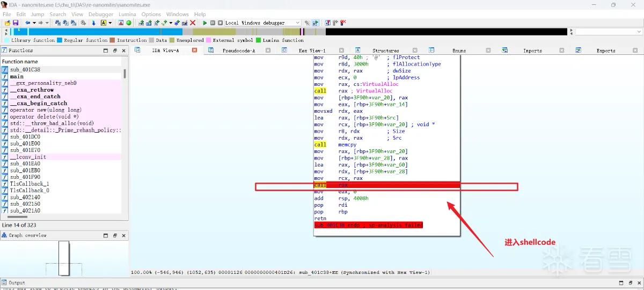Click the Function name column header
The width and height of the screenshot is (644, 290).
[61, 62]
